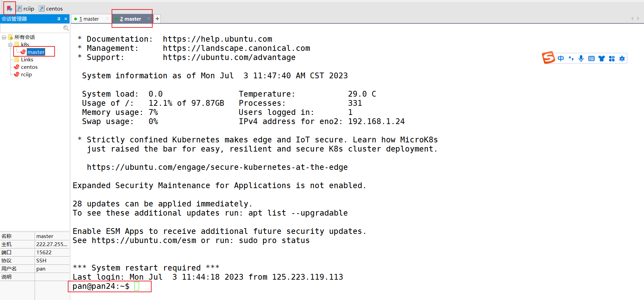Activate Sogou voice input microphone

tap(581, 58)
